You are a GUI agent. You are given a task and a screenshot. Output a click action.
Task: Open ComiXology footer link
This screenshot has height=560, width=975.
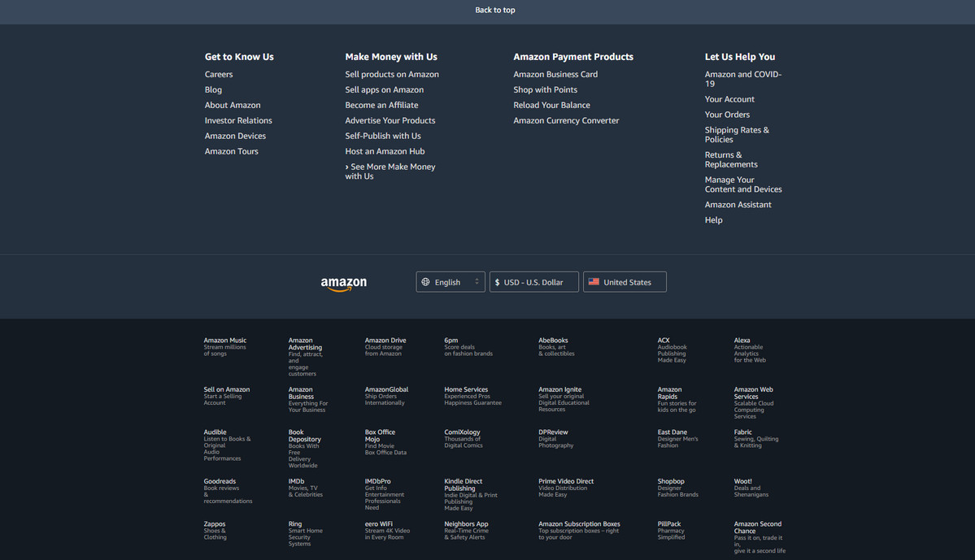pyautogui.click(x=464, y=439)
